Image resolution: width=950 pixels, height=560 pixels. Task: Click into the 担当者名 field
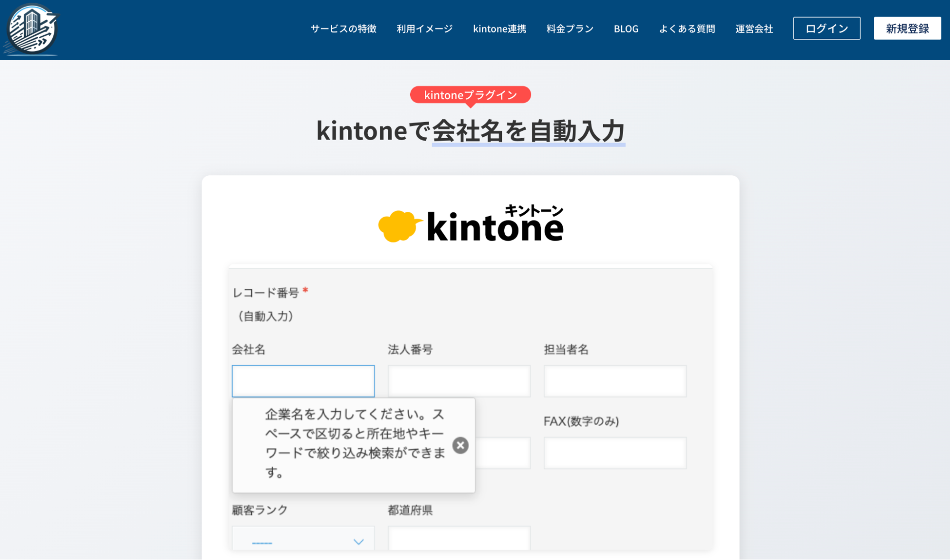[615, 381]
